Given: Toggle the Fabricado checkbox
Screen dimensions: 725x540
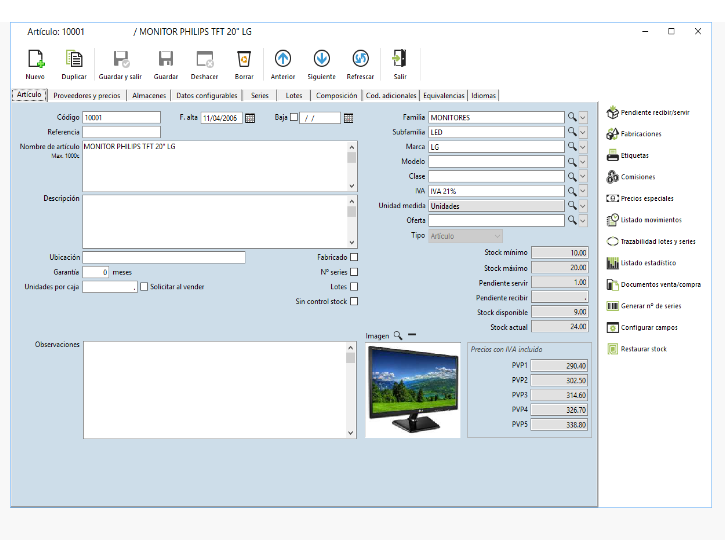Looking at the screenshot, I should [354, 257].
